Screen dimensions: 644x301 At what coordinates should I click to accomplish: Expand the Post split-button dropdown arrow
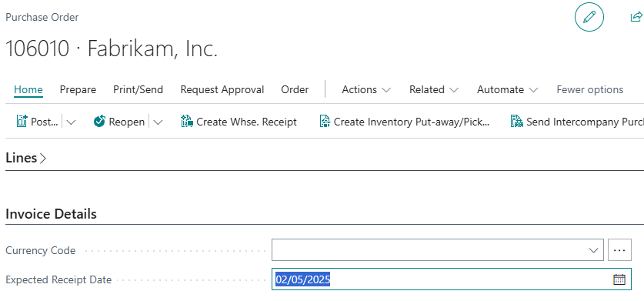[71, 122]
